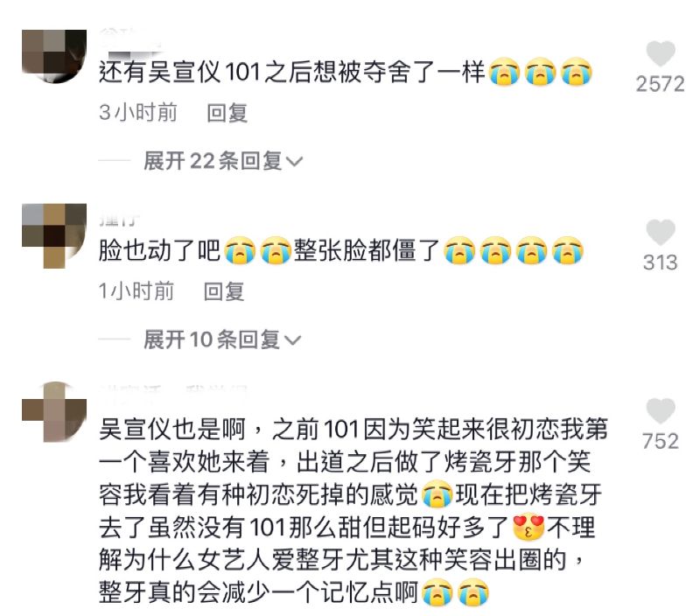Like the comment with 752 likes
Image resolution: width=700 pixels, height=616 pixels.
(x=661, y=410)
